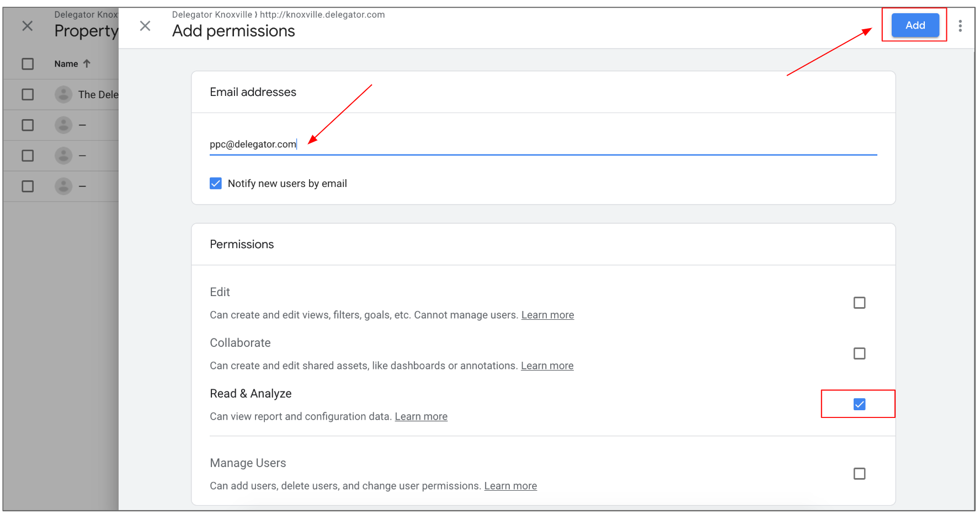The image size is (980, 515).
Task: Click the Permissions section heading
Action: [x=242, y=244]
